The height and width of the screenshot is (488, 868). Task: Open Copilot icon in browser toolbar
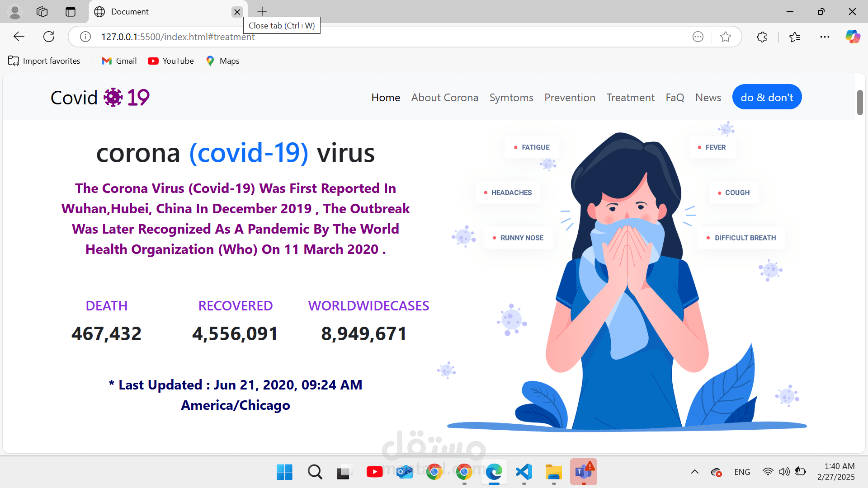853,37
